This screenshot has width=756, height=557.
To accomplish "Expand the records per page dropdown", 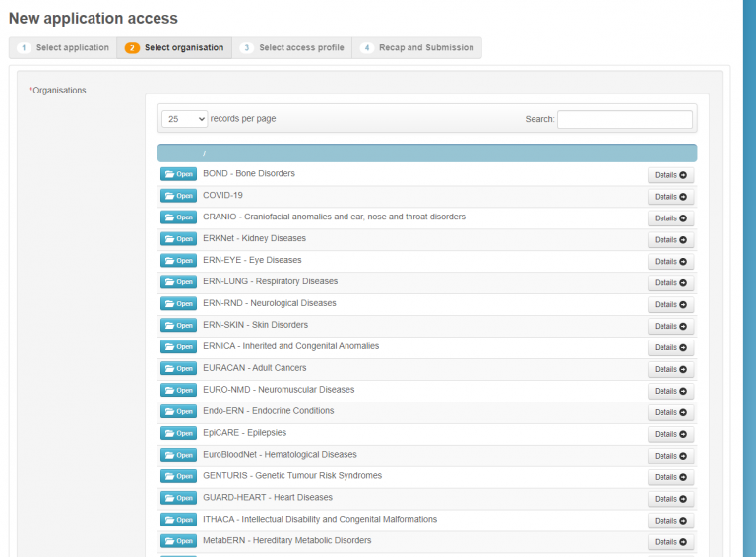I will 185,119.
